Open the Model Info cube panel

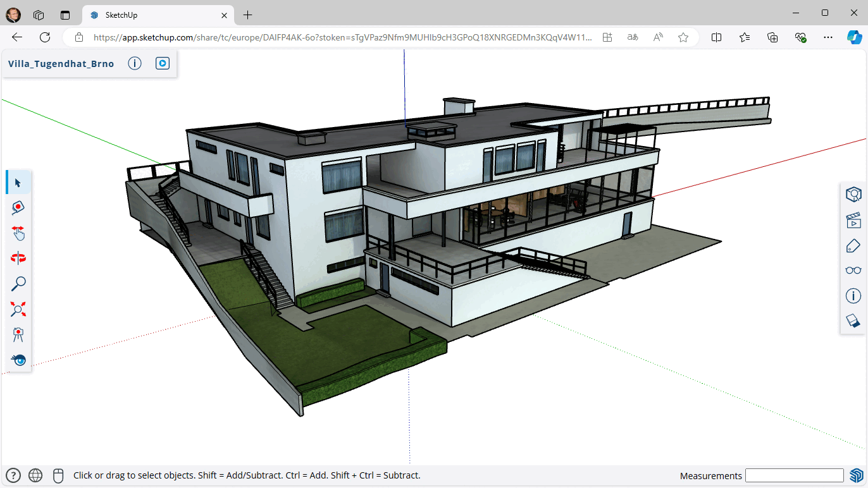pyautogui.click(x=853, y=194)
